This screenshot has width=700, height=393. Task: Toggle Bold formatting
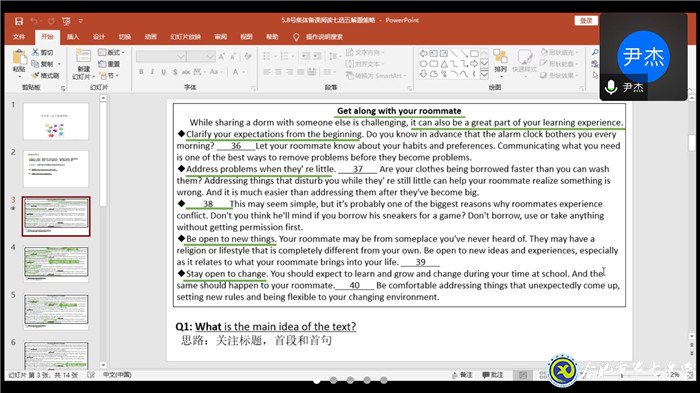141,72
